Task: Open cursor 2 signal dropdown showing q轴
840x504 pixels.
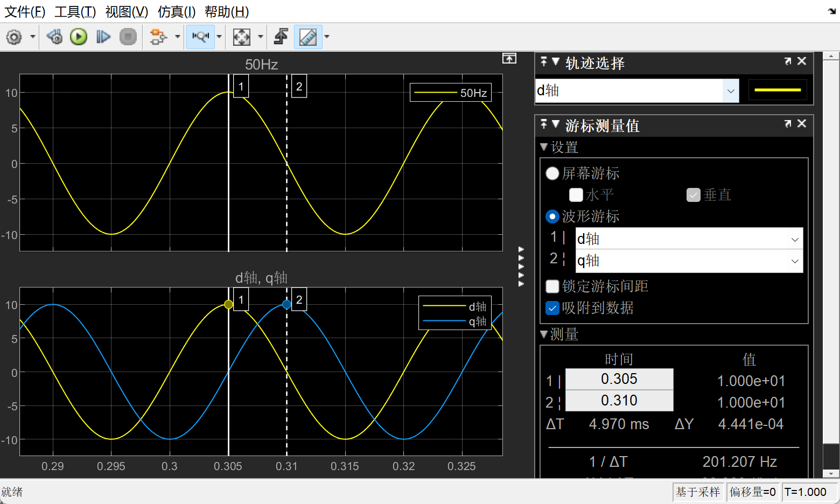Action: 689,261
